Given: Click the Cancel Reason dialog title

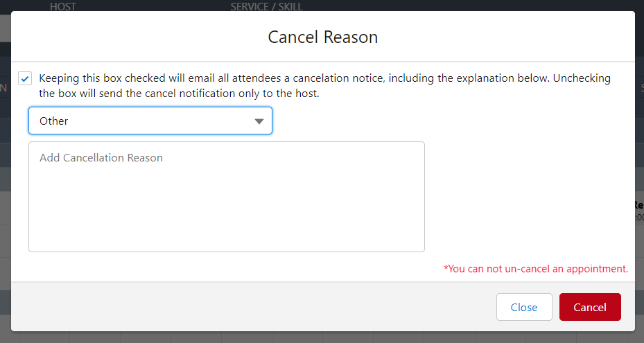Looking at the screenshot, I should pyautogui.click(x=322, y=37).
